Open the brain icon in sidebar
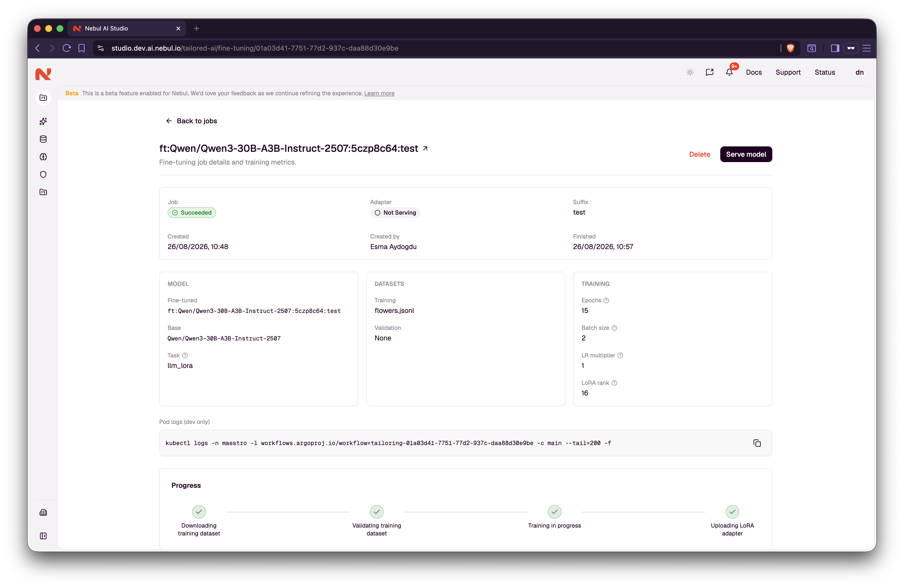 click(x=43, y=157)
